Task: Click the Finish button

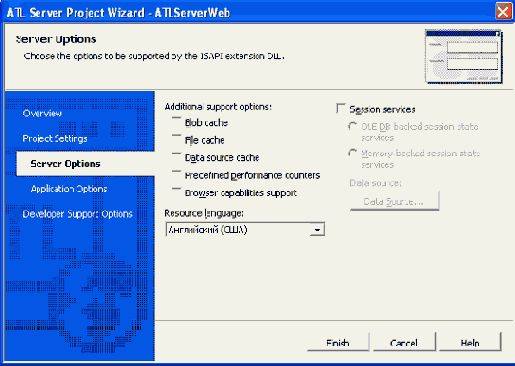Action: coord(338,341)
